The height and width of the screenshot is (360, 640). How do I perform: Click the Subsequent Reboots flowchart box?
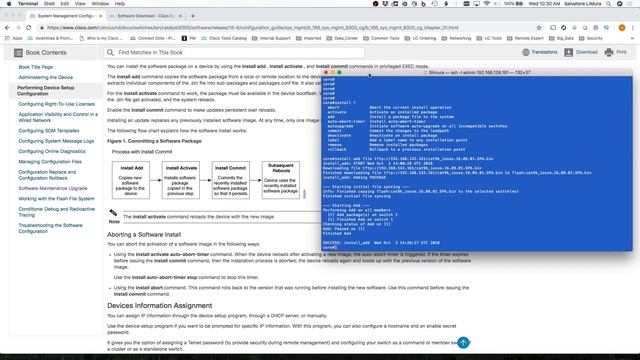tap(280, 180)
